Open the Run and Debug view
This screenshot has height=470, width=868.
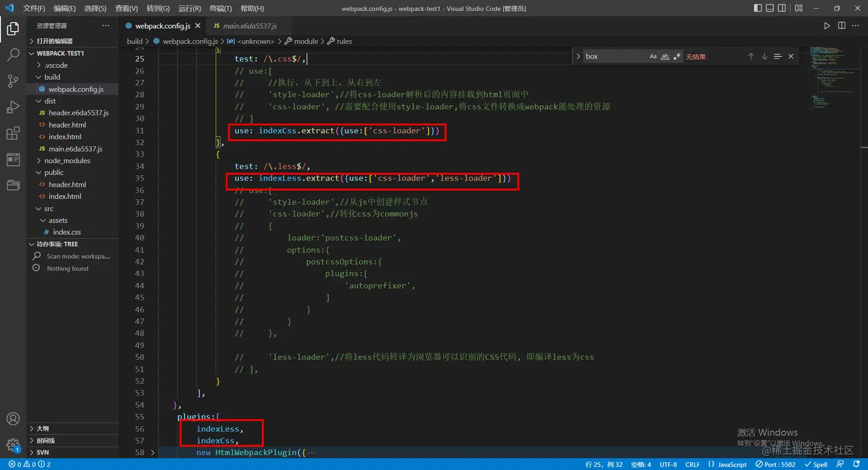[13, 107]
